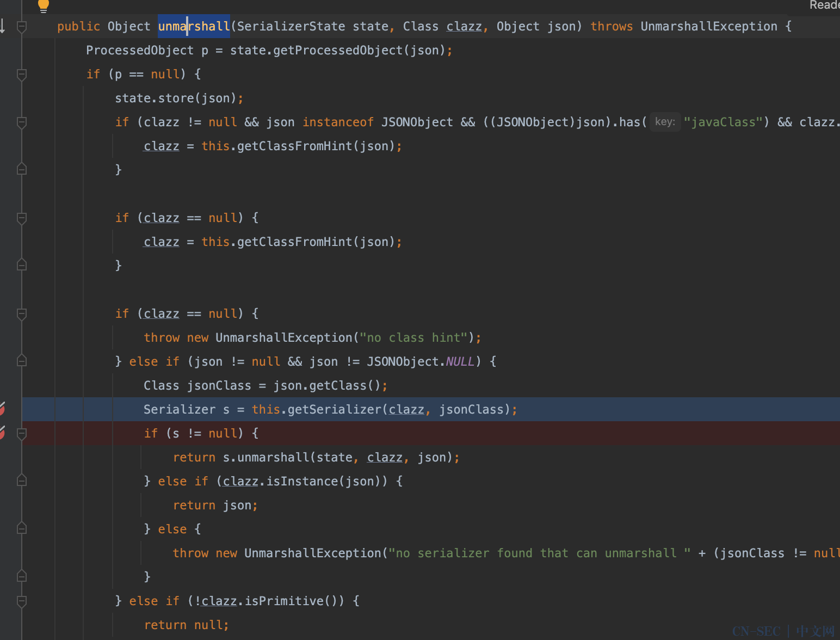Image resolution: width=840 pixels, height=640 pixels.
Task: Click the 'key:' parameter hint
Action: (x=665, y=122)
